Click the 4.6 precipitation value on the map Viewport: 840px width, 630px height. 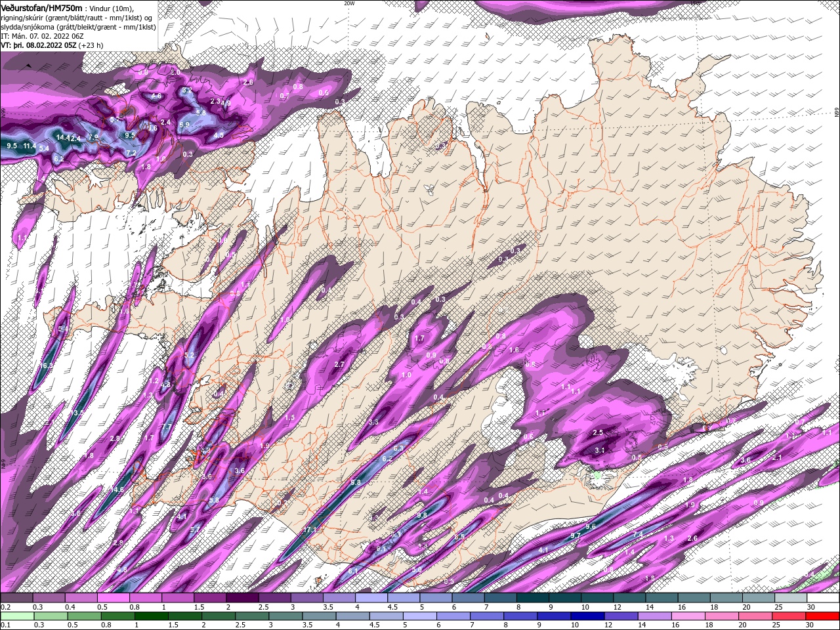156,96
